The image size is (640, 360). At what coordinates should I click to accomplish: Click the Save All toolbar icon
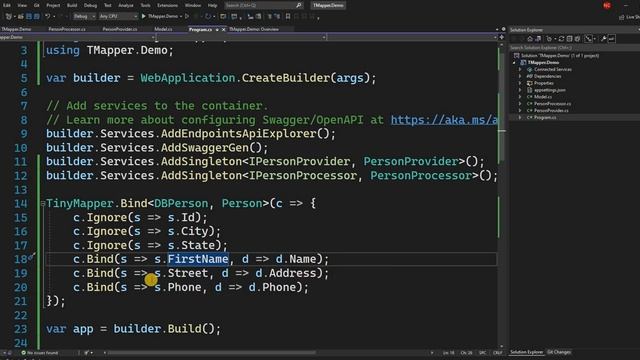click(37, 16)
